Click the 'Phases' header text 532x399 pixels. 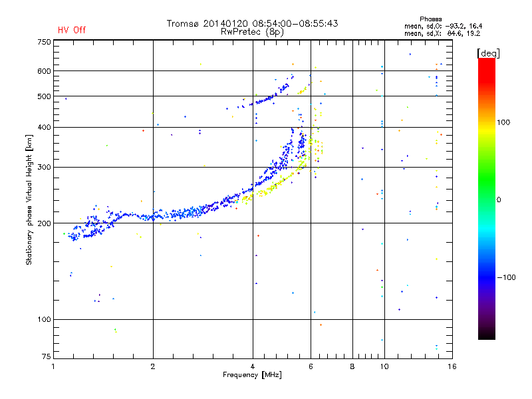point(430,19)
